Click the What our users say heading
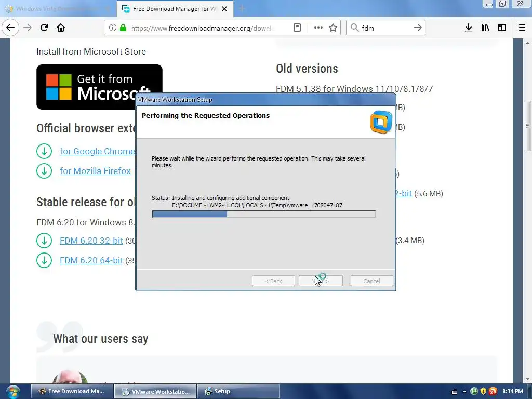This screenshot has height=399, width=532. tap(101, 339)
